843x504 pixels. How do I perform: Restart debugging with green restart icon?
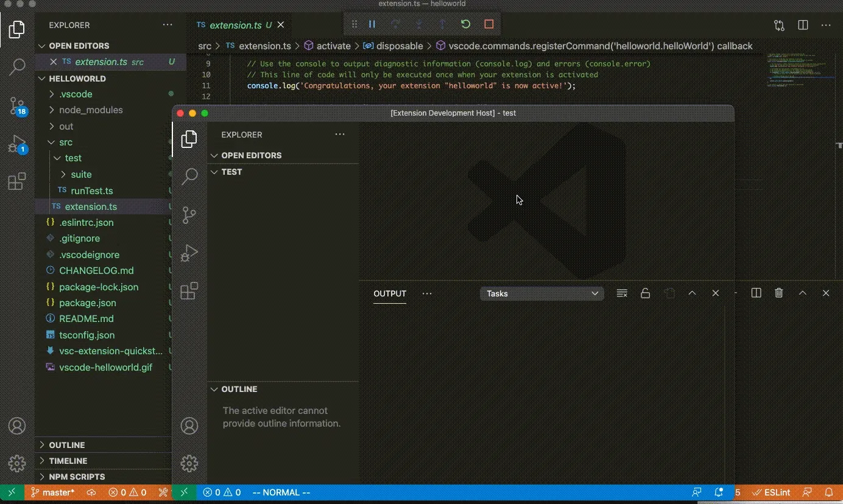point(465,24)
